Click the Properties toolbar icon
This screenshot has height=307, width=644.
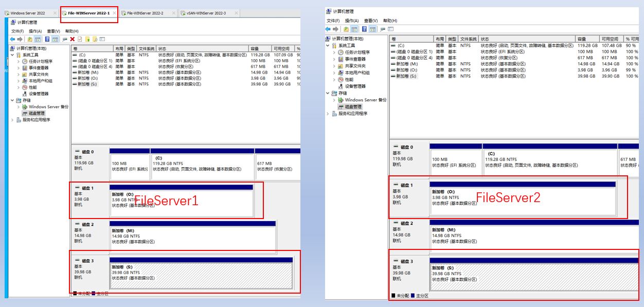point(80,38)
